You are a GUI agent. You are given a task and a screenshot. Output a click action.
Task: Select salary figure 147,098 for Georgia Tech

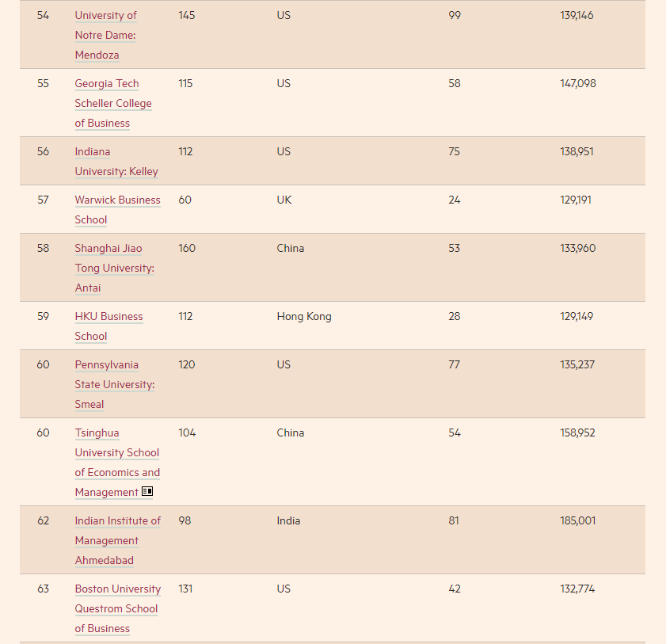[x=577, y=83]
